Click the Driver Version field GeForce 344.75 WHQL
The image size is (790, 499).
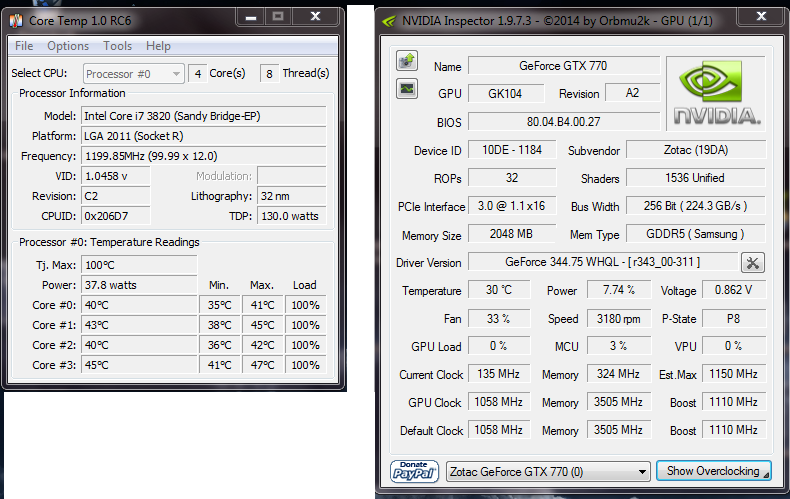click(603, 262)
